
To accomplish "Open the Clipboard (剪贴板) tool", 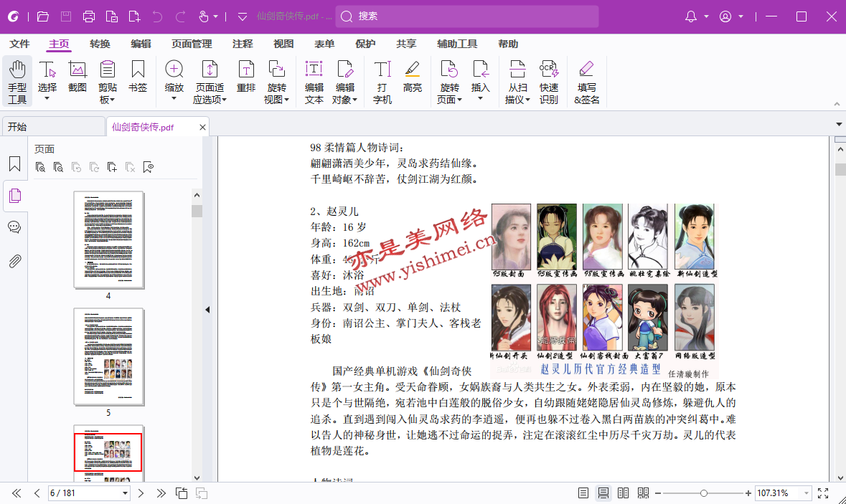I will tap(108, 82).
